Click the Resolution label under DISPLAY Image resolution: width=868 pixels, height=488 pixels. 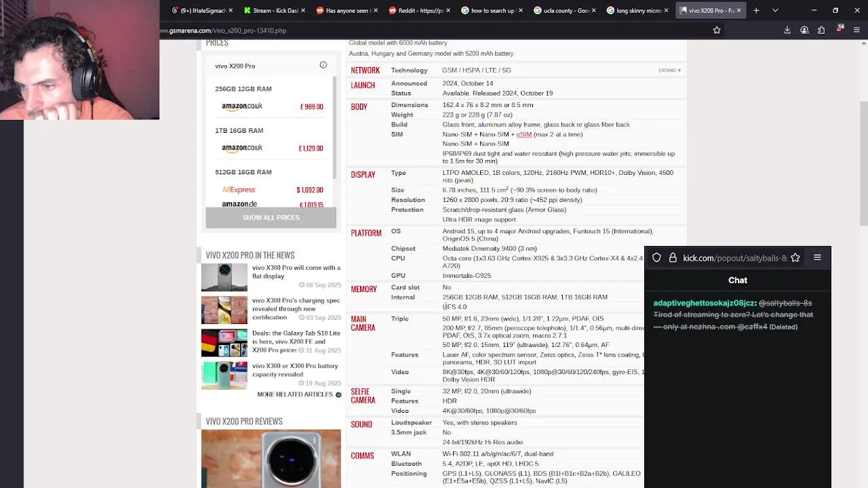[408, 200]
